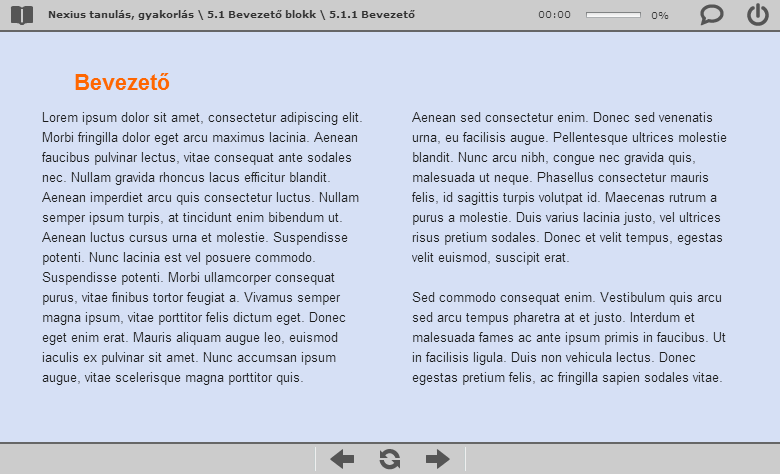Click the line beginning 'Morbi fringilla dolor'
The height and width of the screenshot is (474, 780).
click(x=200, y=138)
